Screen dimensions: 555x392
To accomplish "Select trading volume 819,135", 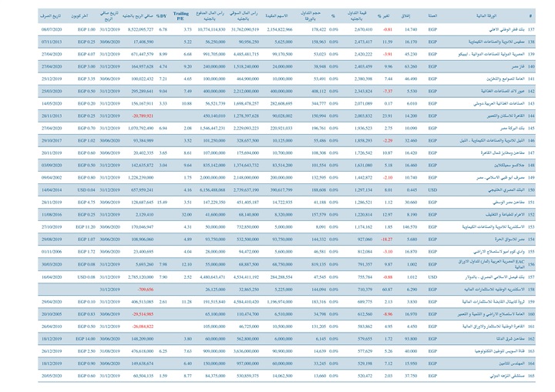I will tap(318, 265).
